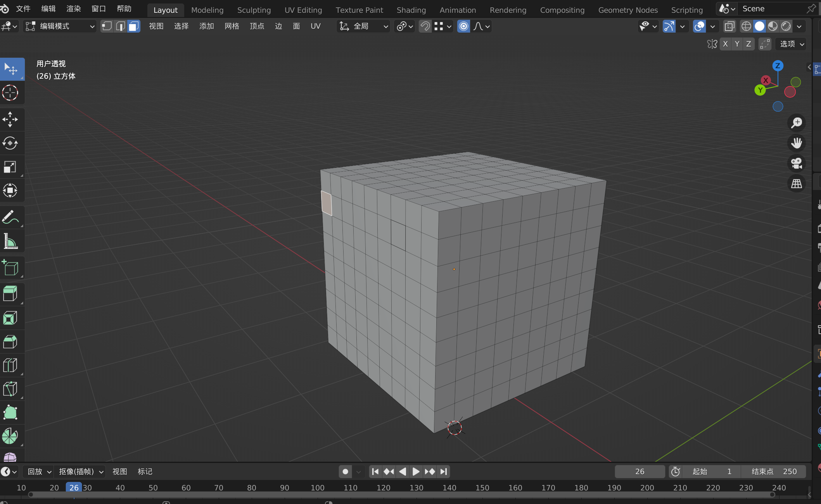Toggle the snapping magnet button

(x=425, y=26)
